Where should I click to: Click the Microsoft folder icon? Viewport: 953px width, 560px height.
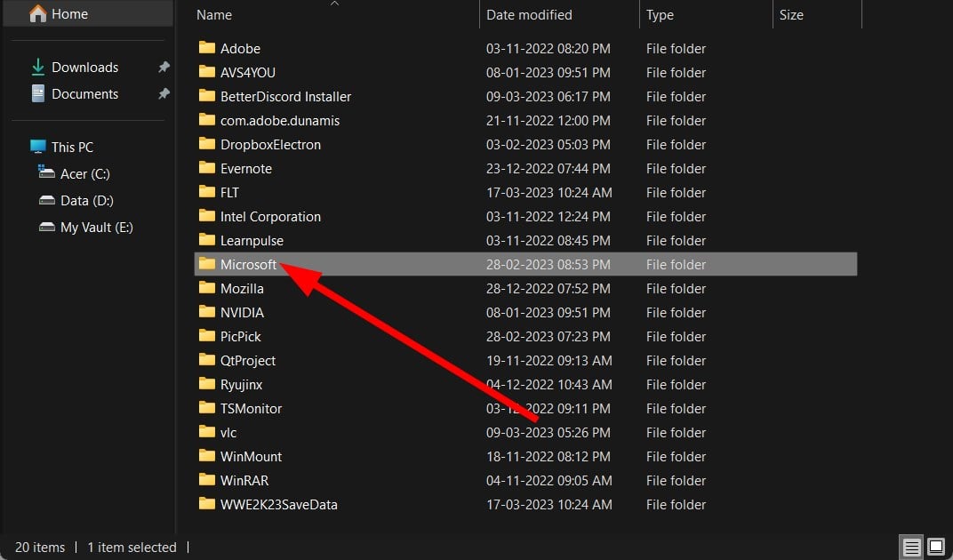click(206, 264)
